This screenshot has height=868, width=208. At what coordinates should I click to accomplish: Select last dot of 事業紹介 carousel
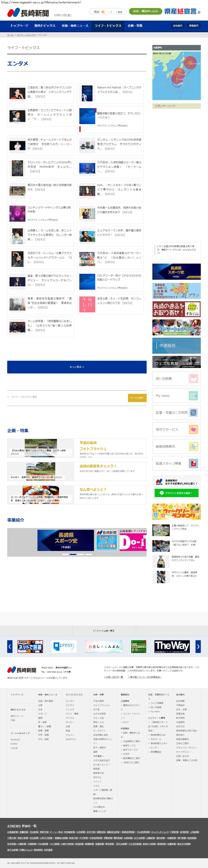click(x=88, y=554)
